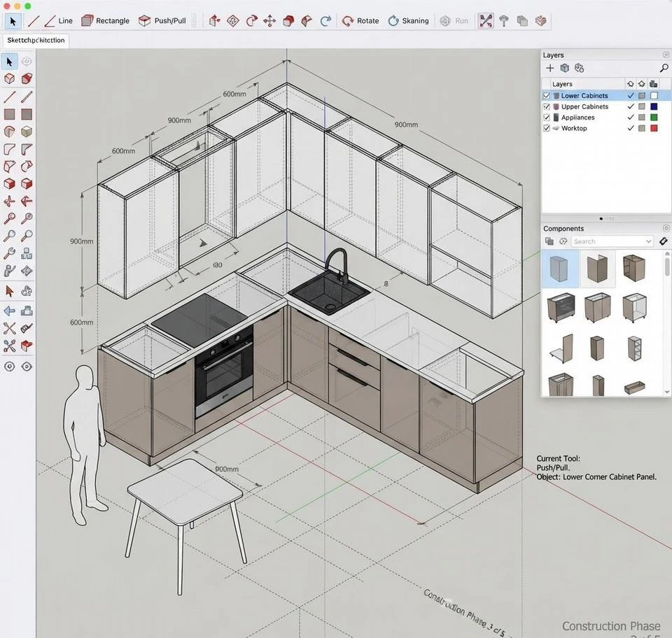This screenshot has width=672, height=638.
Task: Select the Worktop layer name
Action: click(x=574, y=128)
